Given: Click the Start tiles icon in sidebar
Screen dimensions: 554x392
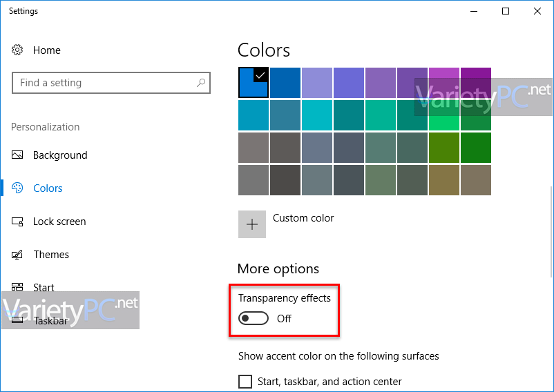Looking at the screenshot, I should point(17,287).
